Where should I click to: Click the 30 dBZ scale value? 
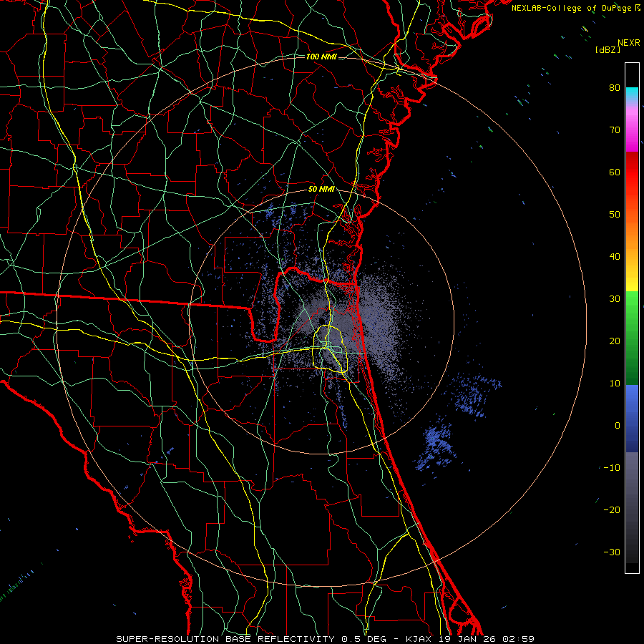[615, 299]
